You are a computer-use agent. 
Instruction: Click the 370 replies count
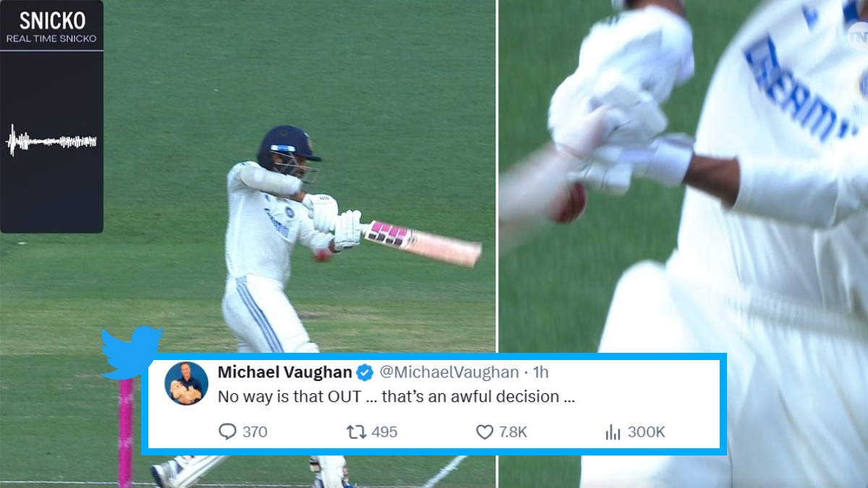click(255, 432)
